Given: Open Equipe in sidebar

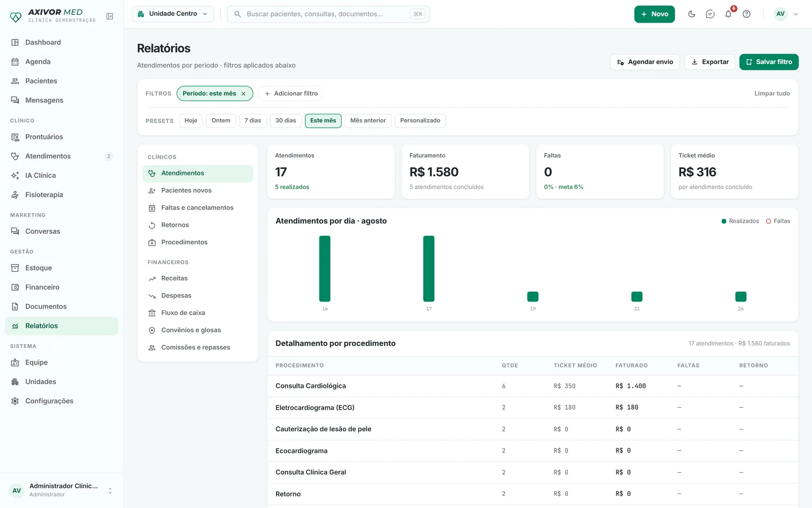Looking at the screenshot, I should pyautogui.click(x=61, y=362).
